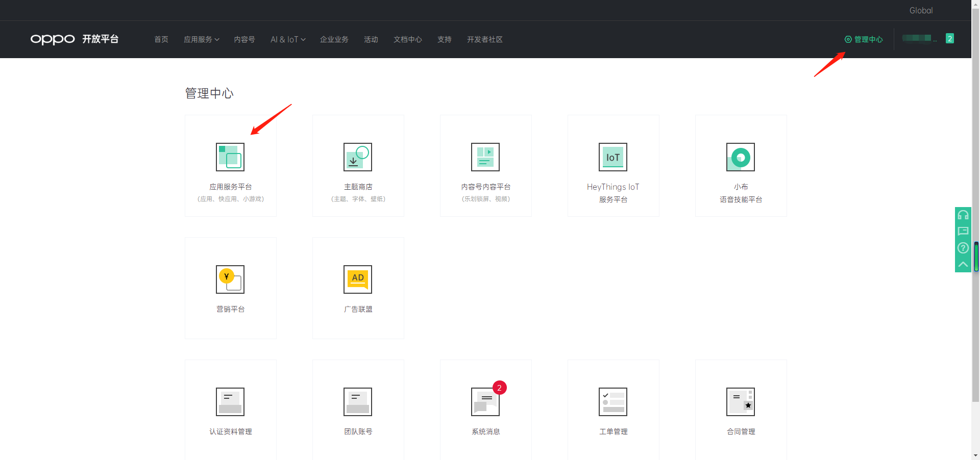Open the 广告联盟 AD icon
This screenshot has width=980, height=460.
click(358, 279)
